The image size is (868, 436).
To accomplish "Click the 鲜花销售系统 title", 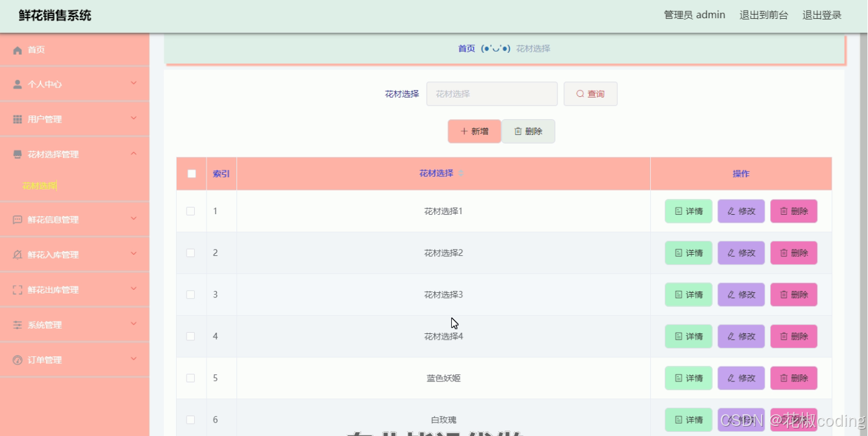I will click(55, 16).
